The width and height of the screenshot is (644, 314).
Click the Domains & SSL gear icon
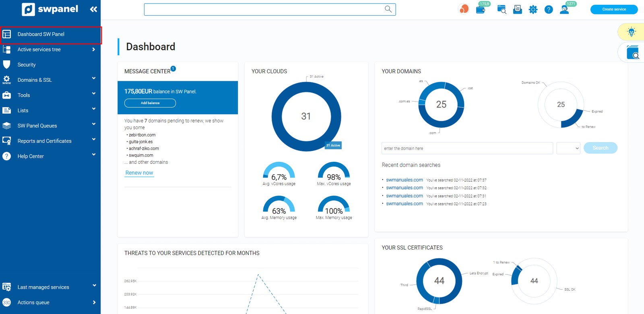pyautogui.click(x=7, y=80)
